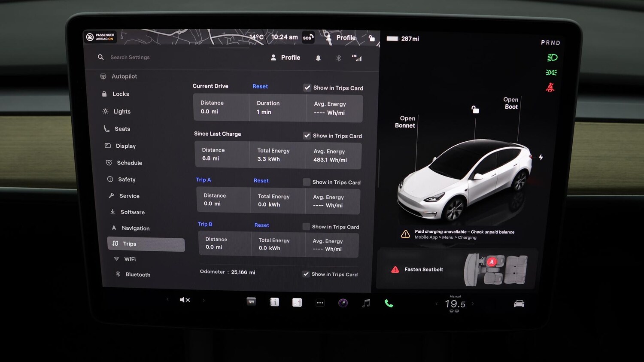The height and width of the screenshot is (362, 644).
Task: Open Profile in the top status bar
Action: pos(341,38)
